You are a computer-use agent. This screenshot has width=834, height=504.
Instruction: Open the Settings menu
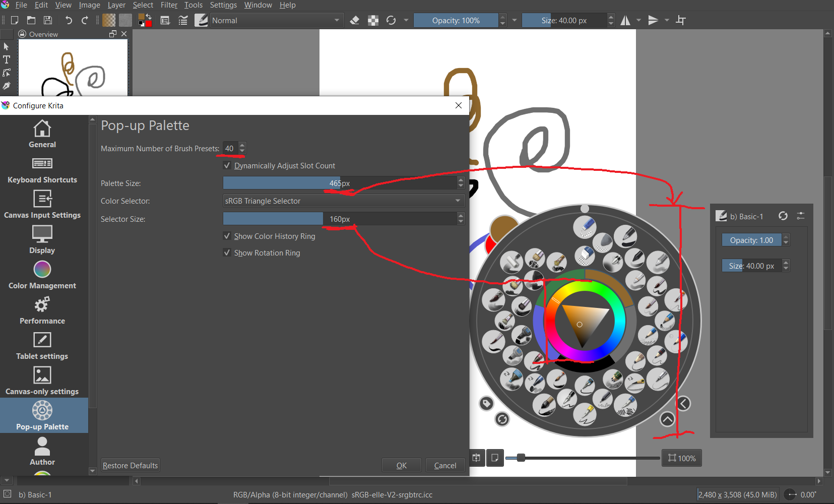pos(223,5)
